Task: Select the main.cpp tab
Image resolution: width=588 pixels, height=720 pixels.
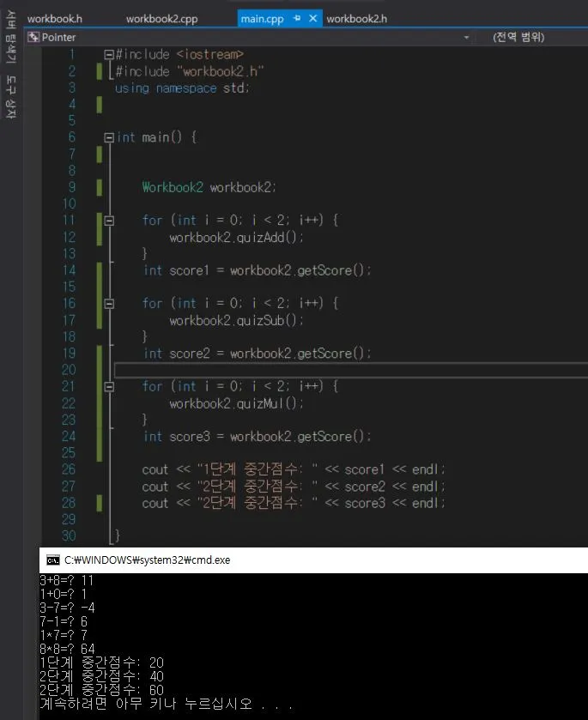Action: (263, 19)
